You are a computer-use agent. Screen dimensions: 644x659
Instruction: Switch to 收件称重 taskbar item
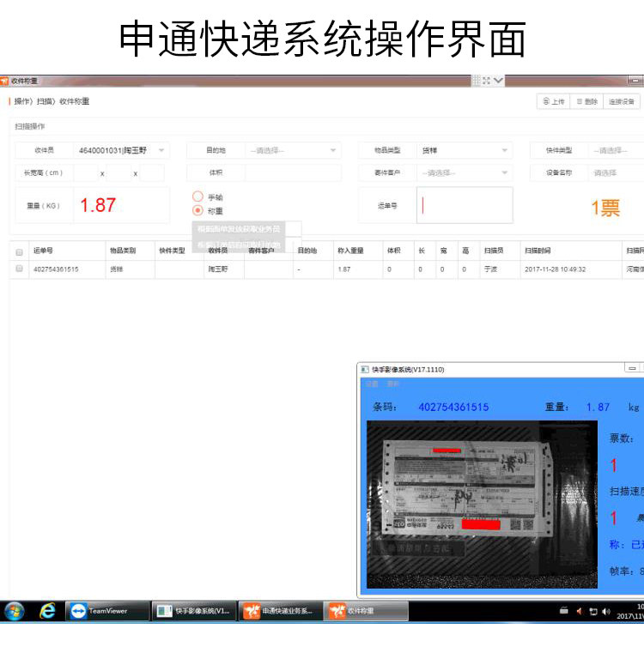tap(366, 611)
